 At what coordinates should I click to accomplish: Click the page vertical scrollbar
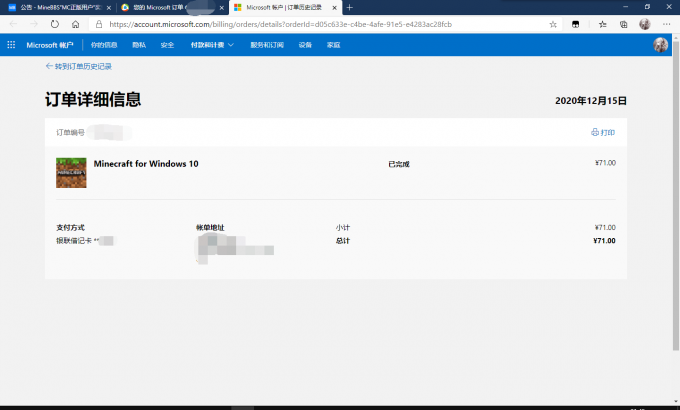(x=676, y=195)
